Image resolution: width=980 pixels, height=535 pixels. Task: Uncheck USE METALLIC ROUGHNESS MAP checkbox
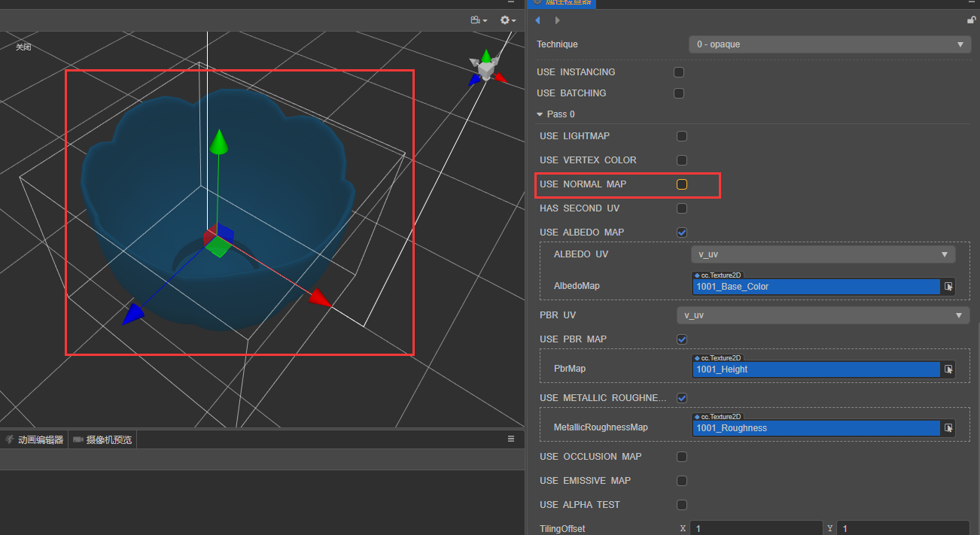point(682,397)
